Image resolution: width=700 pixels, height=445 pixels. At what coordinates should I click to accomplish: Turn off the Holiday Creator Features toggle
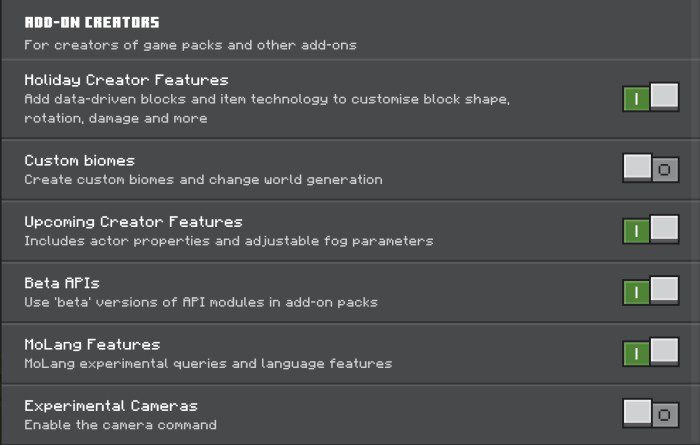[x=650, y=98]
